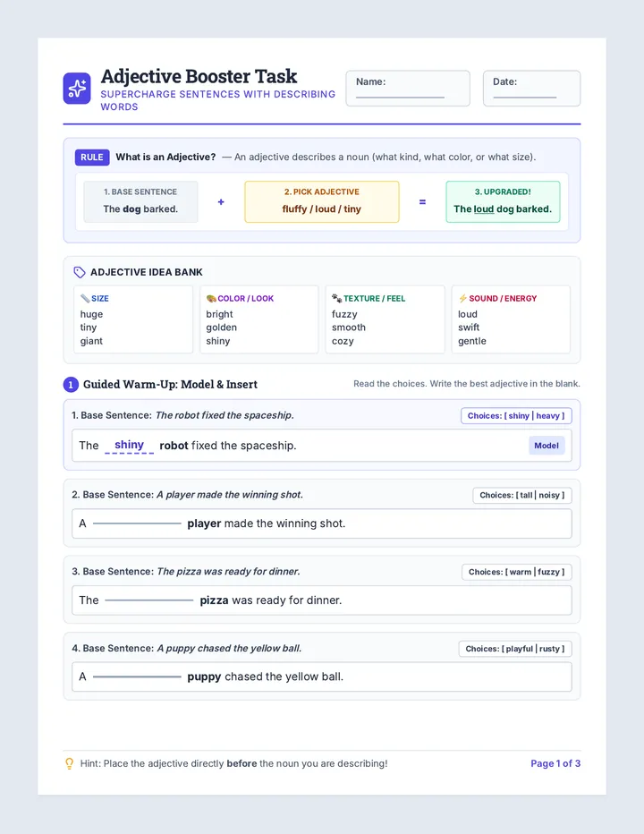644x834 pixels.
Task: Click the Choices warm / fuzzy box
Action: [x=517, y=572]
